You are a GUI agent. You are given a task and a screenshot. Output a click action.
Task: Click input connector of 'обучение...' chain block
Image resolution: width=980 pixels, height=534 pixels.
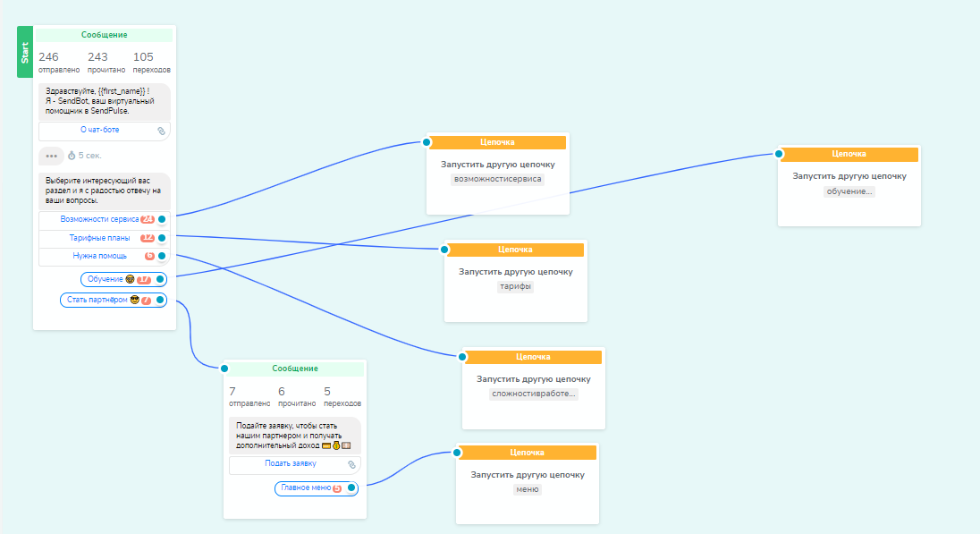pos(779,154)
